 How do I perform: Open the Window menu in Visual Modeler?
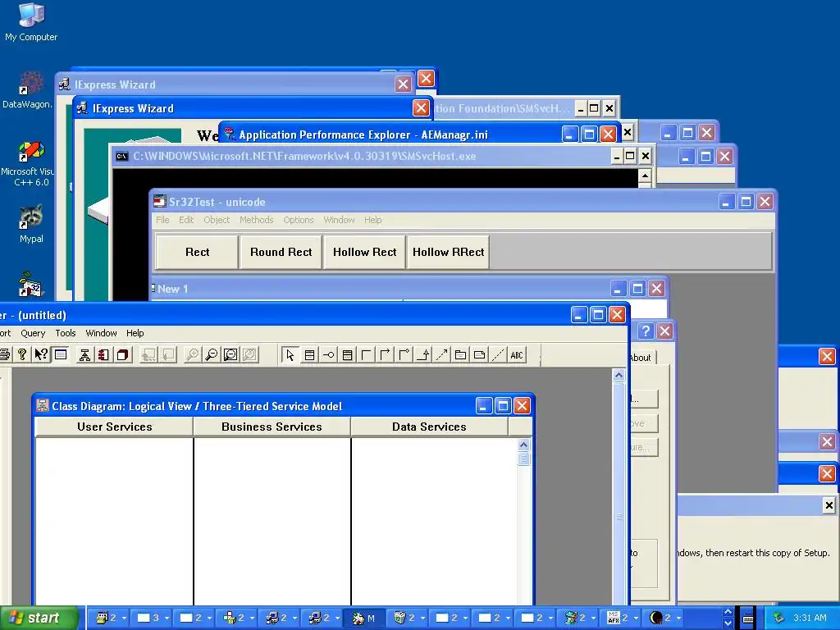[101, 333]
